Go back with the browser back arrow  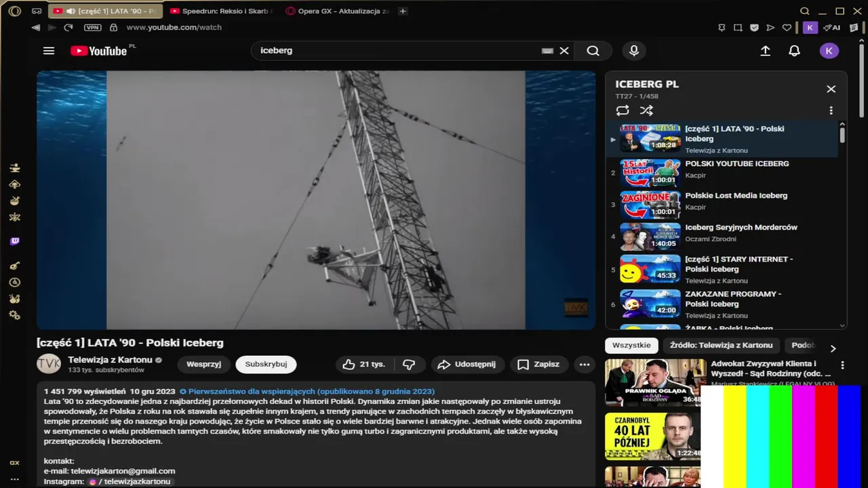coord(36,28)
